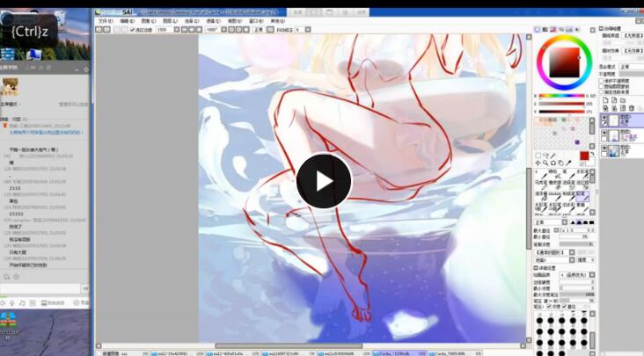Hide the top layer via its eye icon
The height and width of the screenshot is (356, 644).
[x=604, y=117]
